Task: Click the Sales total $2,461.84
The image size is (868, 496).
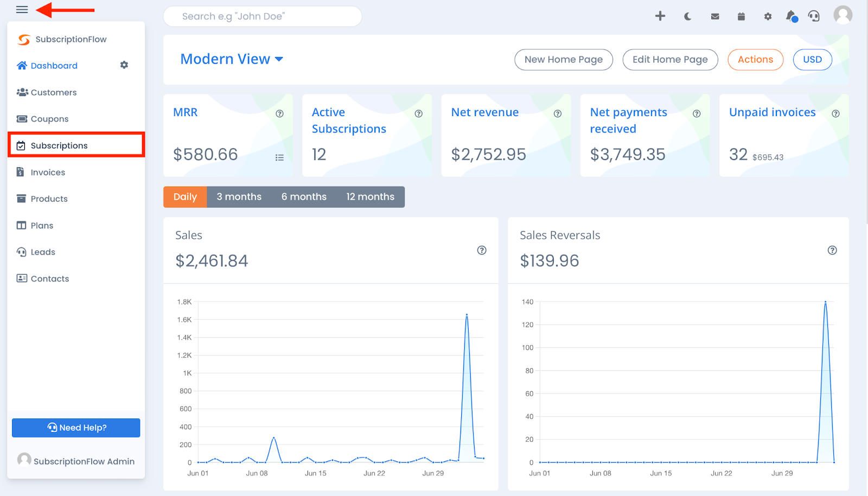Action: [x=212, y=261]
